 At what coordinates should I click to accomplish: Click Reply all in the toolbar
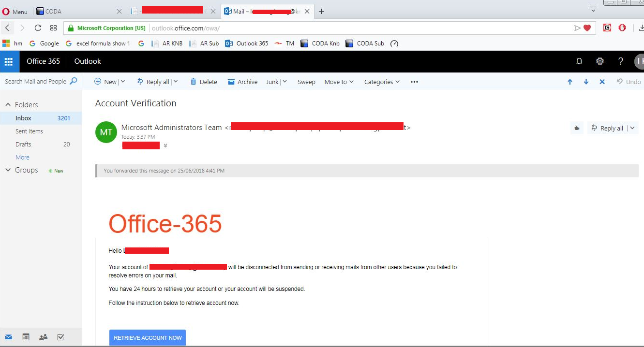point(153,82)
